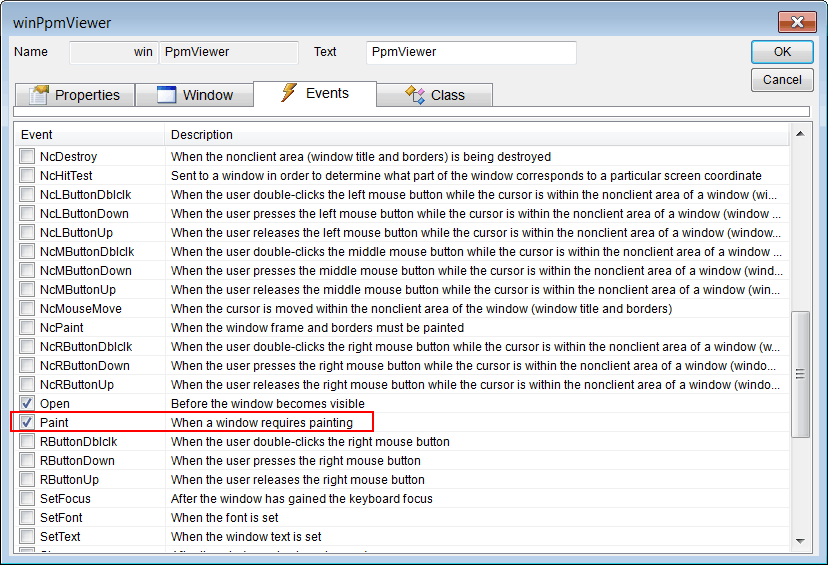828x565 pixels.
Task: Check the NcMouseMove event checkbox
Action: (27, 308)
